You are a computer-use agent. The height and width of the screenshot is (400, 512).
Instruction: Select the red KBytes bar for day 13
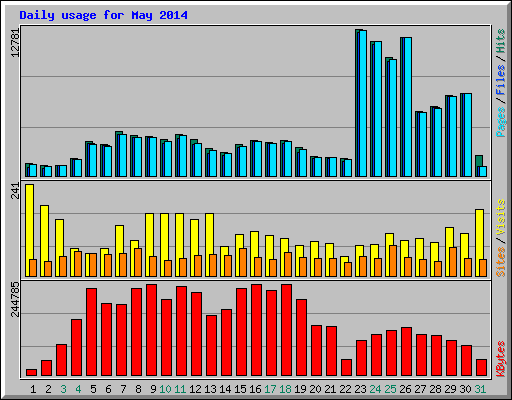[211, 346]
